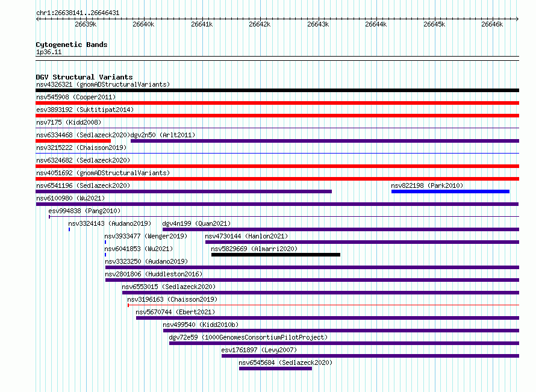Select esv1761897 (Levy2007) label

[259, 350]
